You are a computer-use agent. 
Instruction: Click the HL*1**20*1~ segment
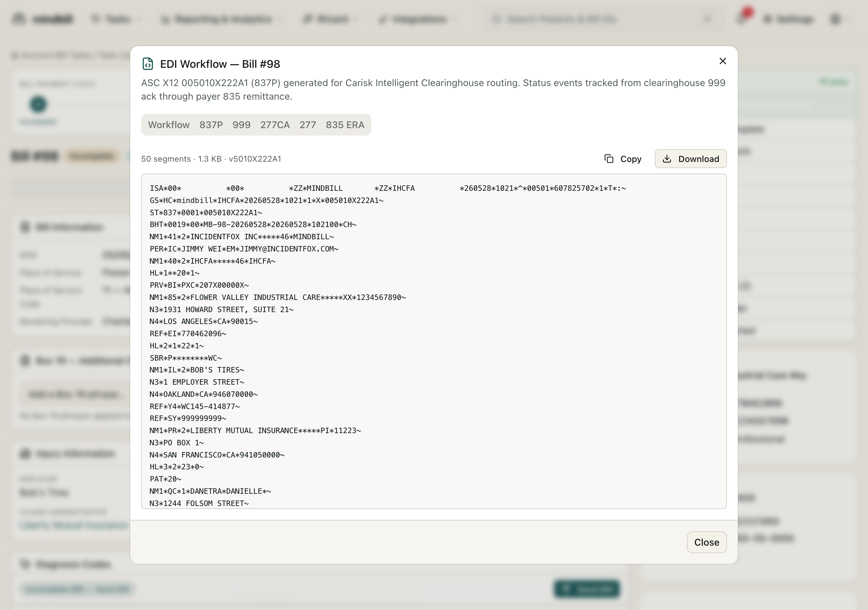tap(175, 273)
